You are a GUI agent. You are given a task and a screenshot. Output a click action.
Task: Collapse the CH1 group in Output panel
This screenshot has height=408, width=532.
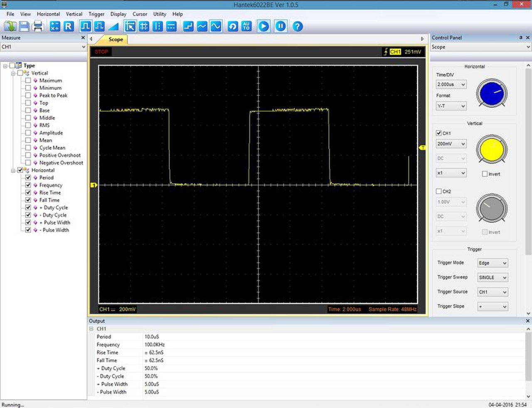[91, 329]
